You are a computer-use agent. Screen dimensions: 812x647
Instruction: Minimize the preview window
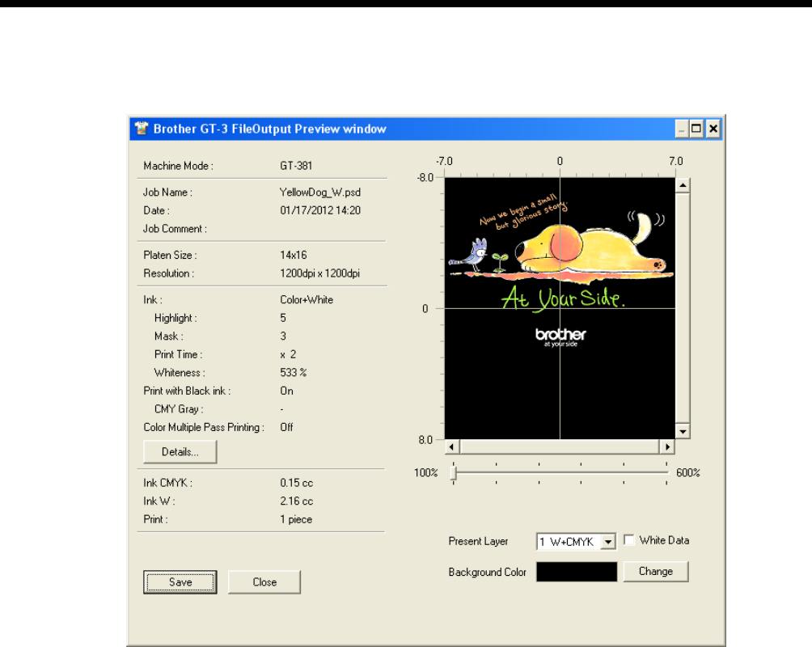coord(682,129)
